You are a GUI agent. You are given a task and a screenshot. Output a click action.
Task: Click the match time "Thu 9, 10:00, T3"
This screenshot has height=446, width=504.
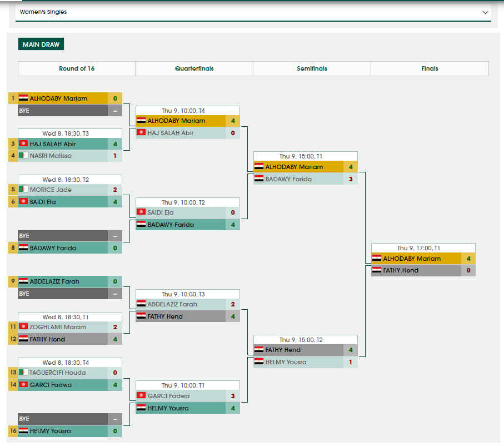[183, 294]
